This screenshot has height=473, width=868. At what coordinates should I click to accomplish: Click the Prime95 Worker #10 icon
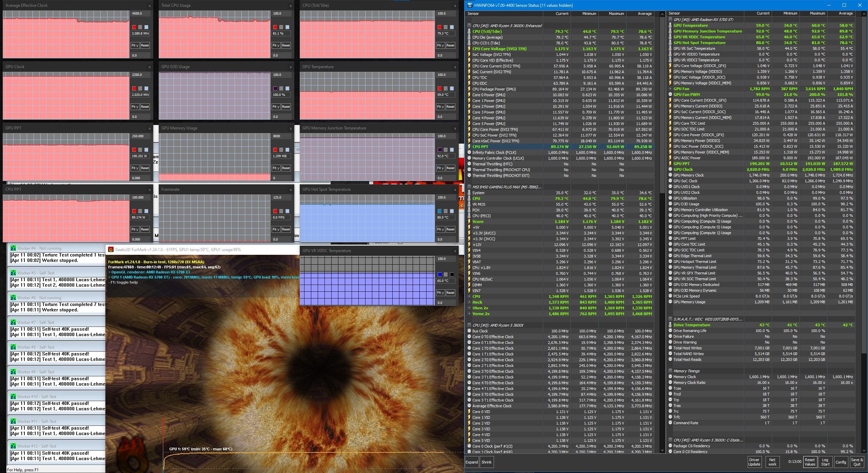pyautogui.click(x=13, y=396)
